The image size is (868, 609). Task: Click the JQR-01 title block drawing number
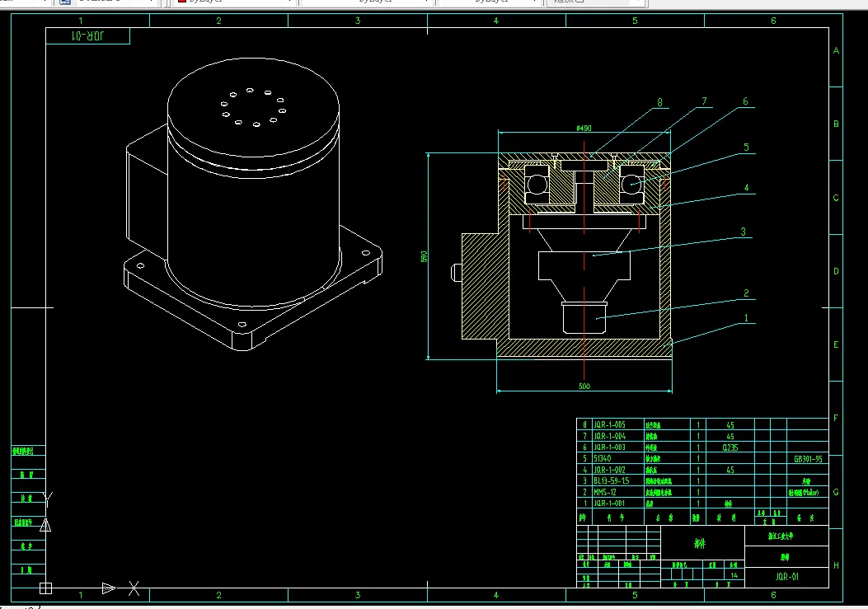click(786, 576)
